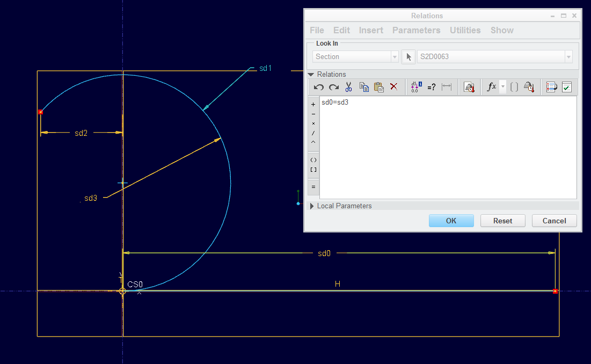Click the Reset button

click(503, 221)
